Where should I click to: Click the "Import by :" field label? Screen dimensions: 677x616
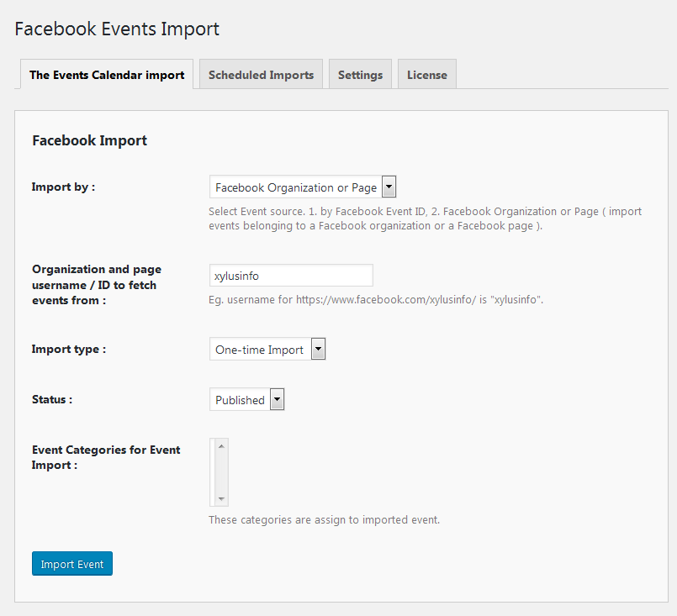tap(63, 187)
